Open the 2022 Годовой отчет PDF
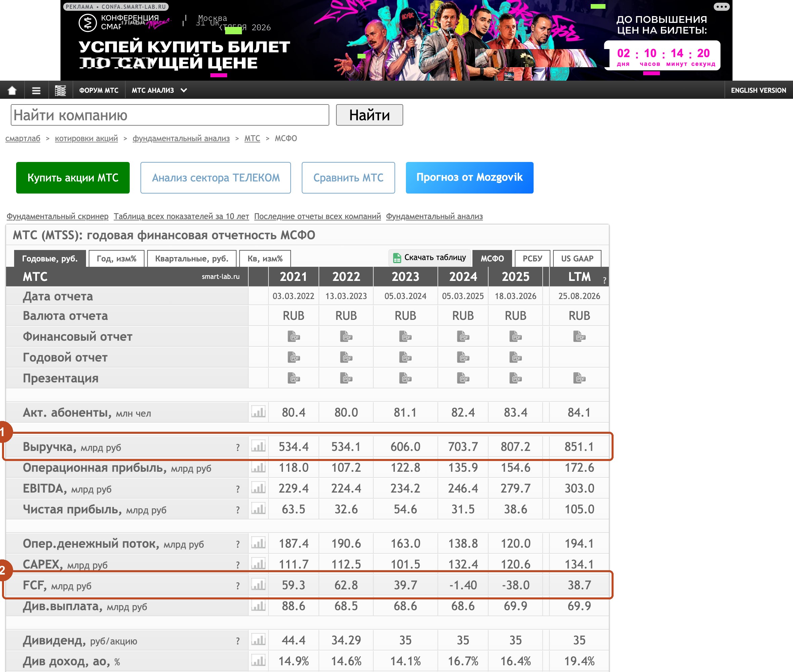The width and height of the screenshot is (793, 672). (x=346, y=357)
